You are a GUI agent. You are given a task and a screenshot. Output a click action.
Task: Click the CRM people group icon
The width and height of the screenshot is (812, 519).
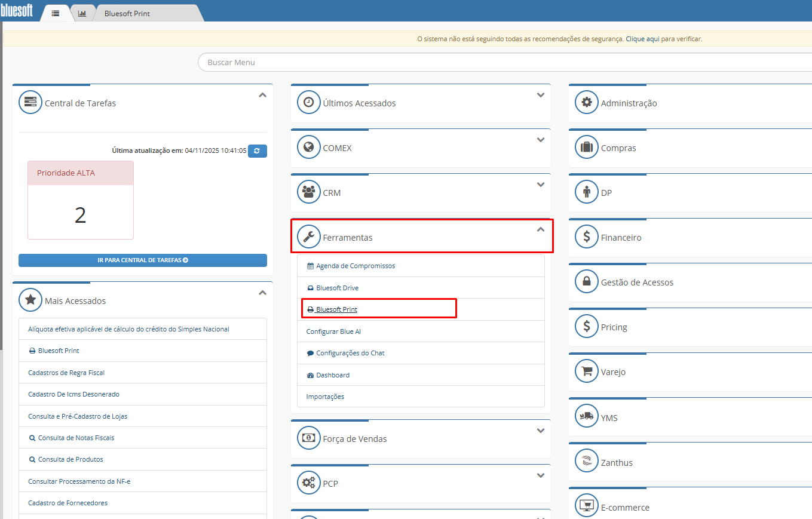pyautogui.click(x=308, y=192)
